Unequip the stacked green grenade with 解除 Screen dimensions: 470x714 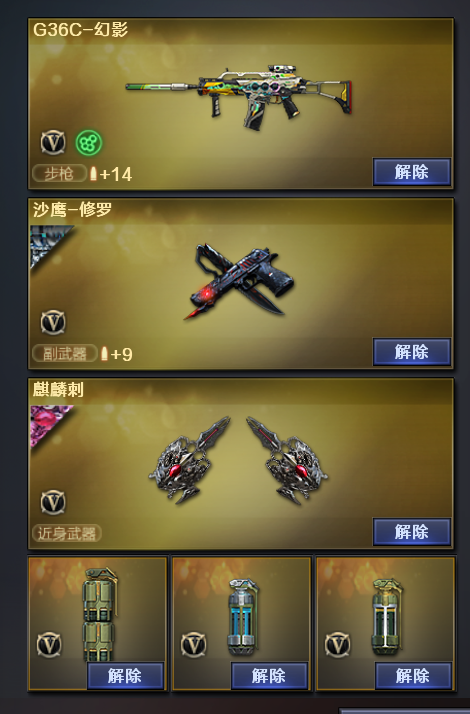point(125,676)
